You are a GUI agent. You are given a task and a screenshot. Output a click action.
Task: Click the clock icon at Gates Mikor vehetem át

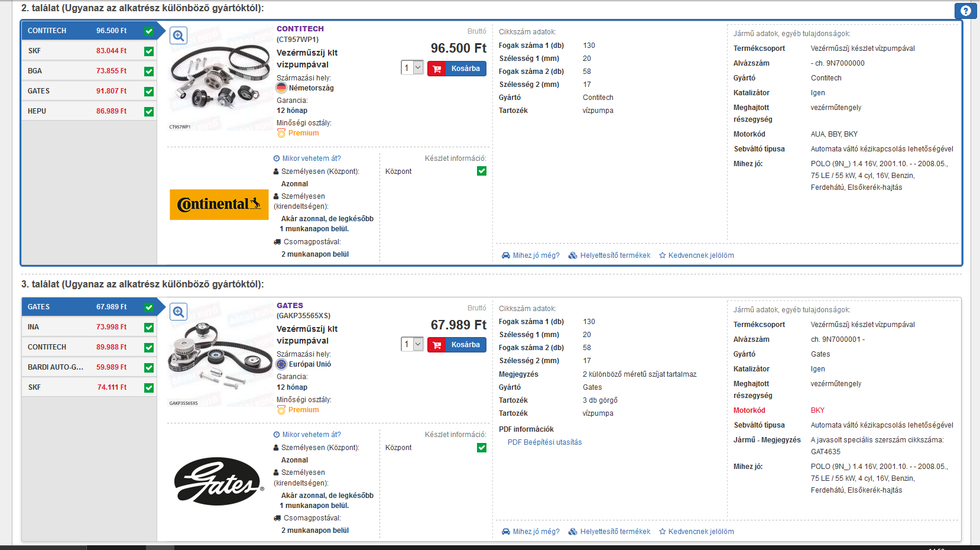[x=277, y=435]
